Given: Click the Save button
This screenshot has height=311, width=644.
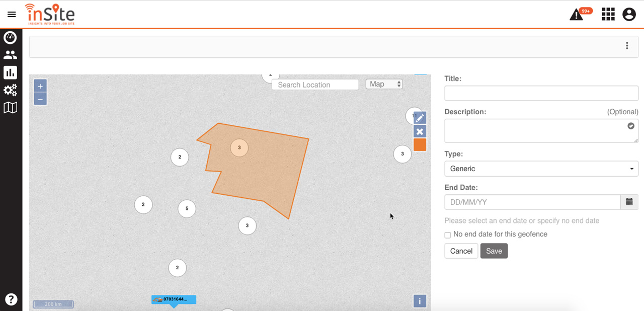Looking at the screenshot, I should (x=494, y=251).
